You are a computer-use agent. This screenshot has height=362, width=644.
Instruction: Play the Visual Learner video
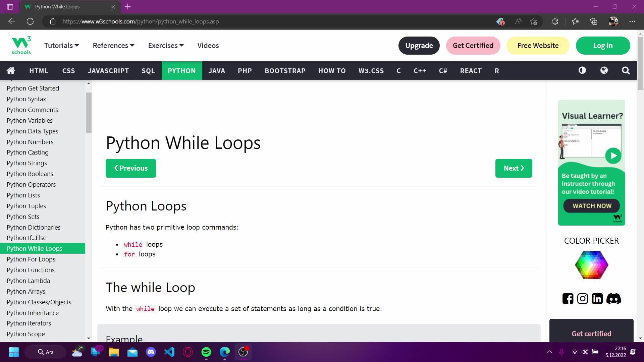[x=613, y=156]
